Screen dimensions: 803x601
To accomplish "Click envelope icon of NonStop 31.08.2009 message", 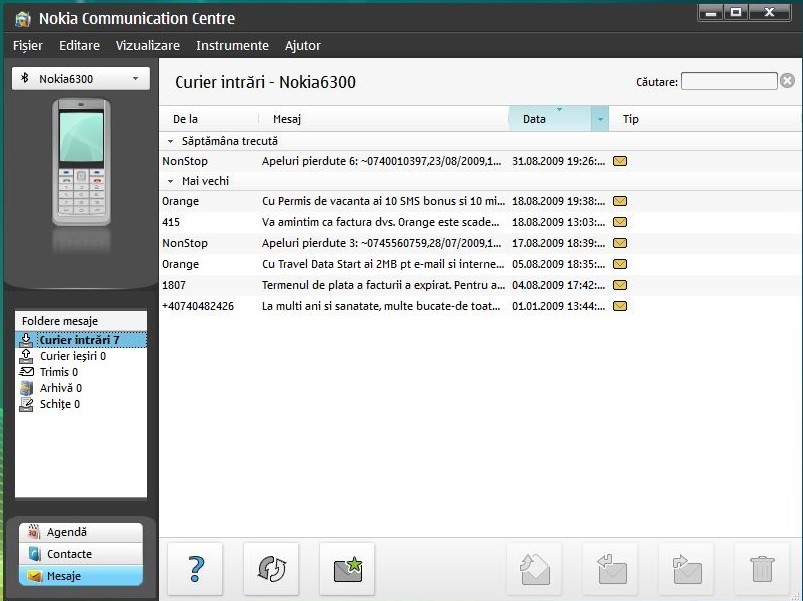I will coord(620,161).
